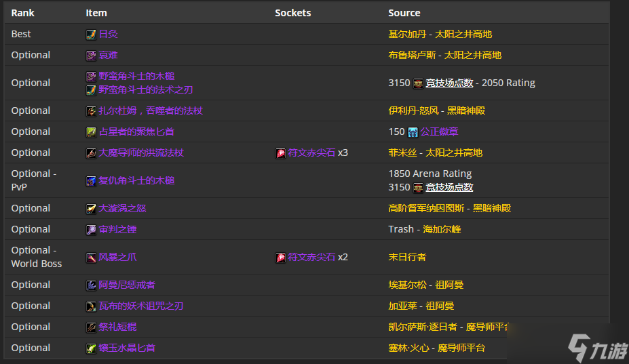Click the 扎尔杜姆 staff icon

pyautogui.click(x=91, y=111)
